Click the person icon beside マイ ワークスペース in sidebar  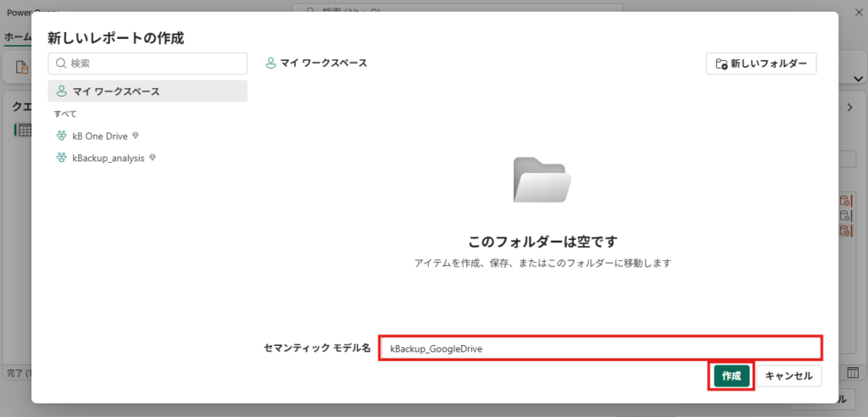62,92
